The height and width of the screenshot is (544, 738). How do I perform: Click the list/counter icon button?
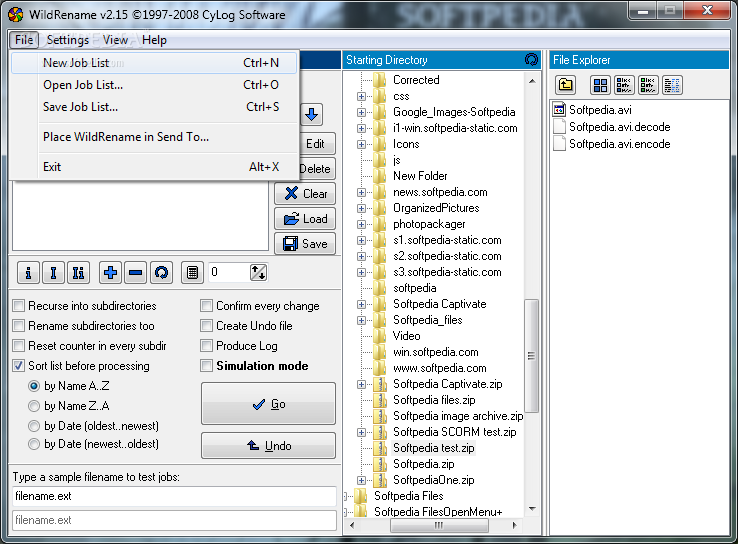pyautogui.click(x=193, y=272)
